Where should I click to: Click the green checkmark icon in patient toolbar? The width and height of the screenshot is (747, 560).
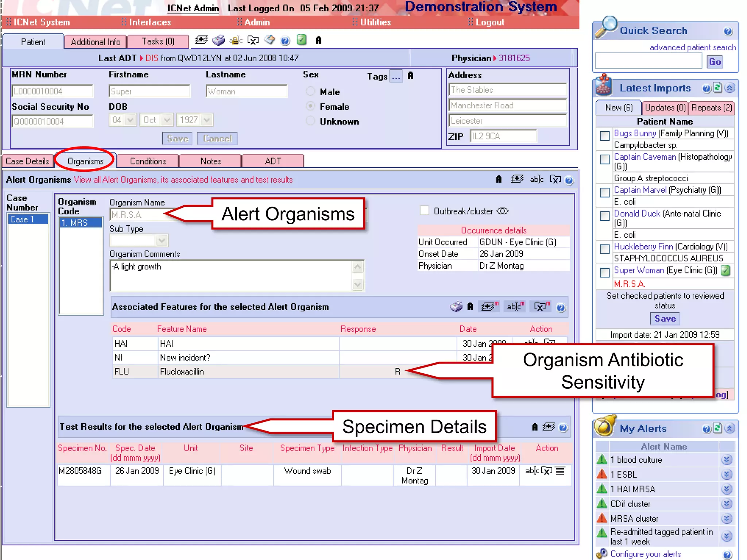pos(301,39)
